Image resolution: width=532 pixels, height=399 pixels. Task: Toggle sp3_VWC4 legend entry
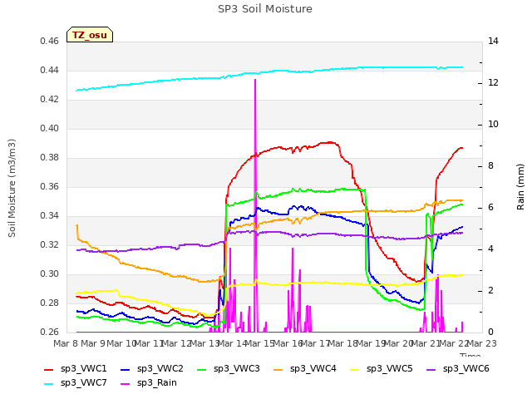305,369
